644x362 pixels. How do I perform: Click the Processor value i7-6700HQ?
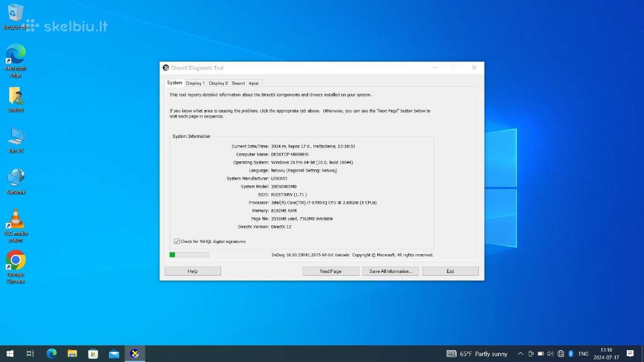pos(324,203)
